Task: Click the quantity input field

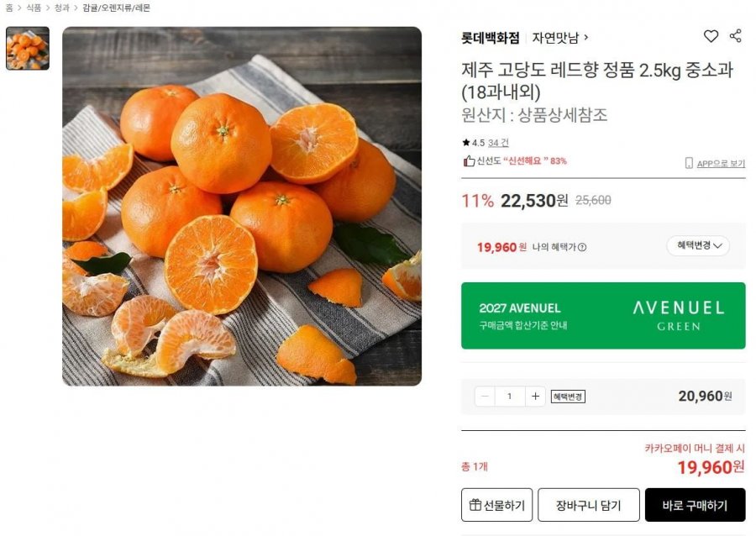Action: [x=510, y=397]
